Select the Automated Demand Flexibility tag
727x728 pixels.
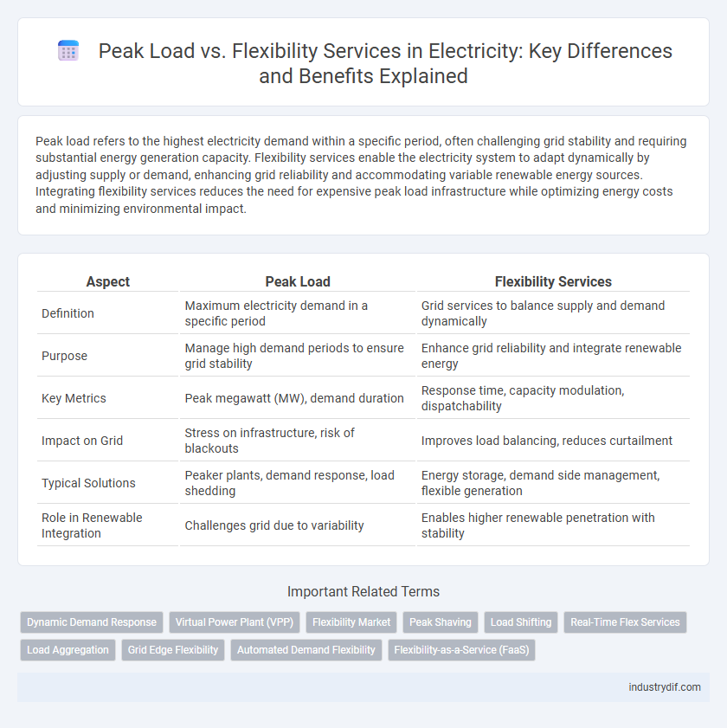click(x=306, y=649)
